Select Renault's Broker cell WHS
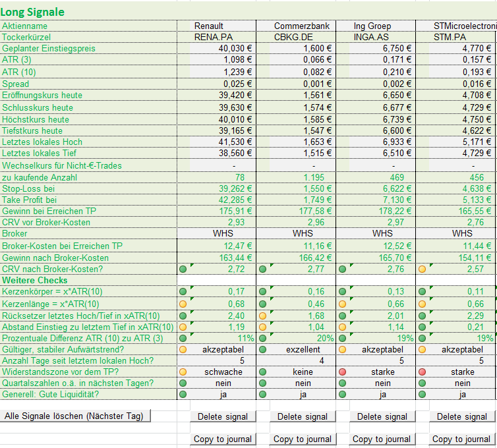The image size is (497, 448). point(223,233)
